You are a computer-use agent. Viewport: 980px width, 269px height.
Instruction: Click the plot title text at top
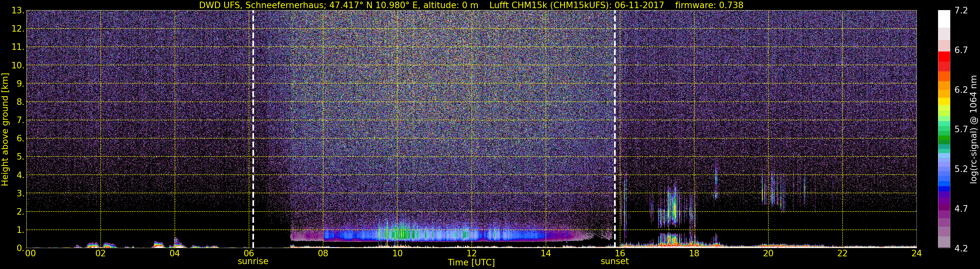point(471,5)
